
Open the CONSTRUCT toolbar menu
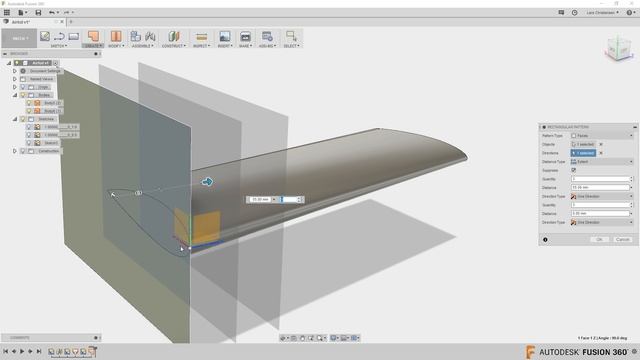pyautogui.click(x=174, y=46)
